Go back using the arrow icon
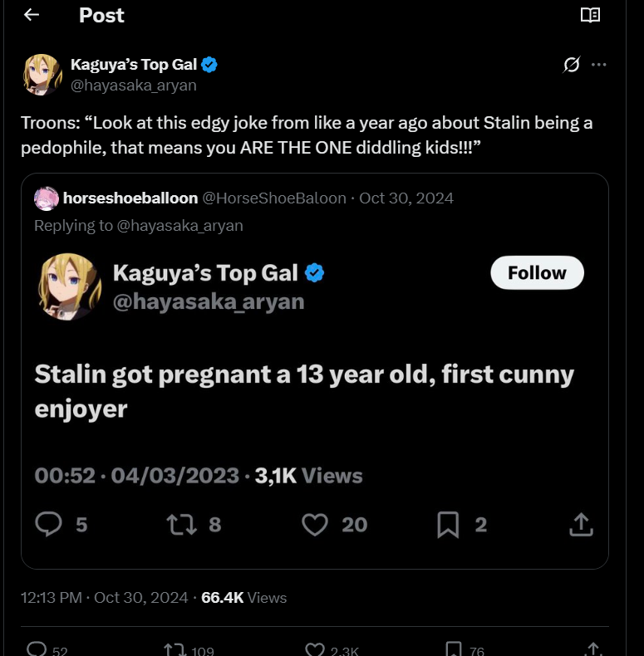This screenshot has height=656, width=644. pyautogui.click(x=32, y=15)
